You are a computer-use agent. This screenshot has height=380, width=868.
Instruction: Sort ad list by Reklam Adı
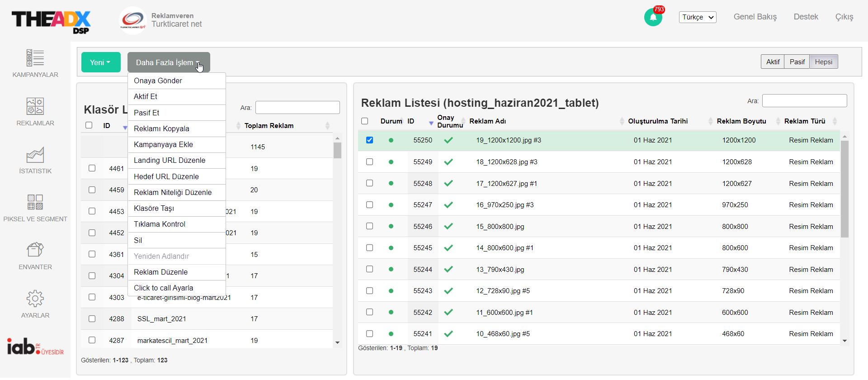(x=487, y=121)
